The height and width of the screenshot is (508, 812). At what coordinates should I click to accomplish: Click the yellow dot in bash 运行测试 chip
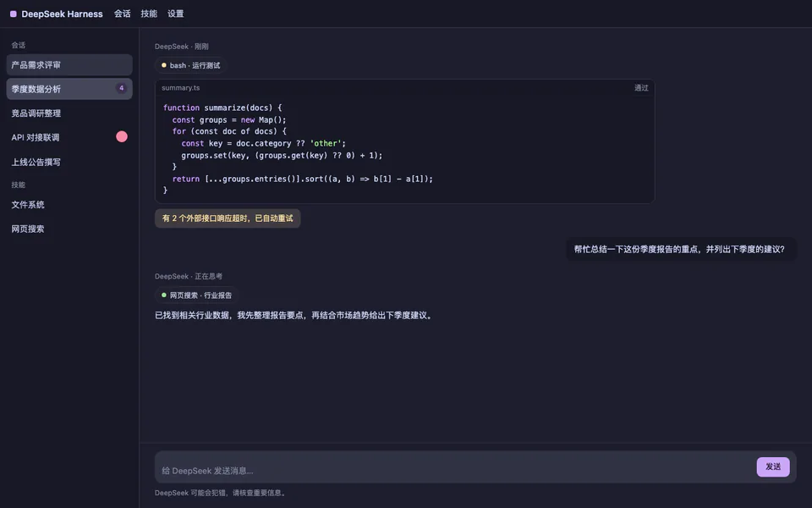(x=164, y=65)
